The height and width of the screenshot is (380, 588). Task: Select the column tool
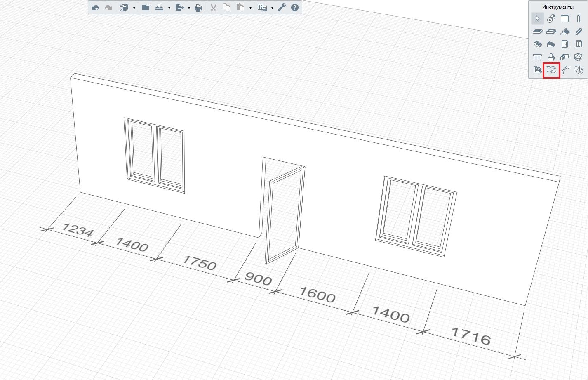point(579,19)
